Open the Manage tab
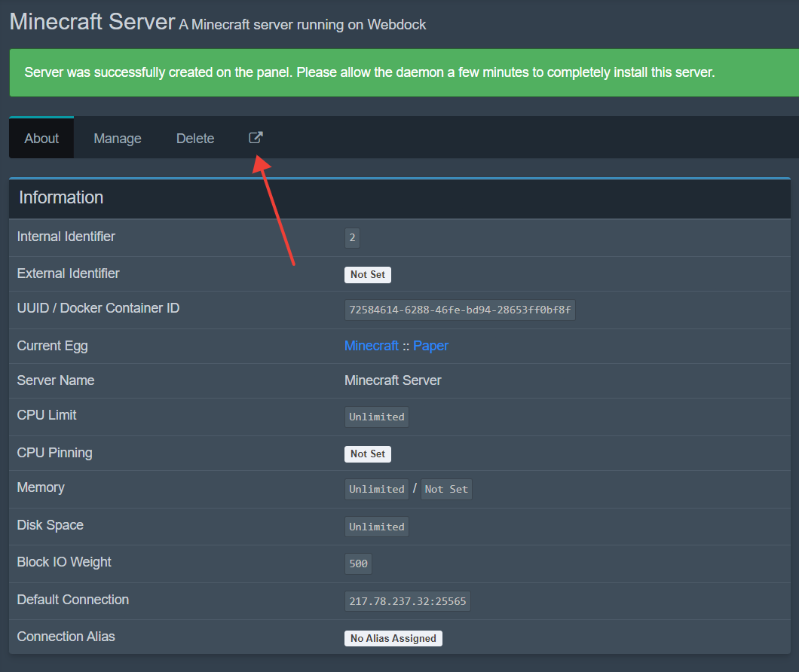Screen dimensions: 799x672 (118, 139)
